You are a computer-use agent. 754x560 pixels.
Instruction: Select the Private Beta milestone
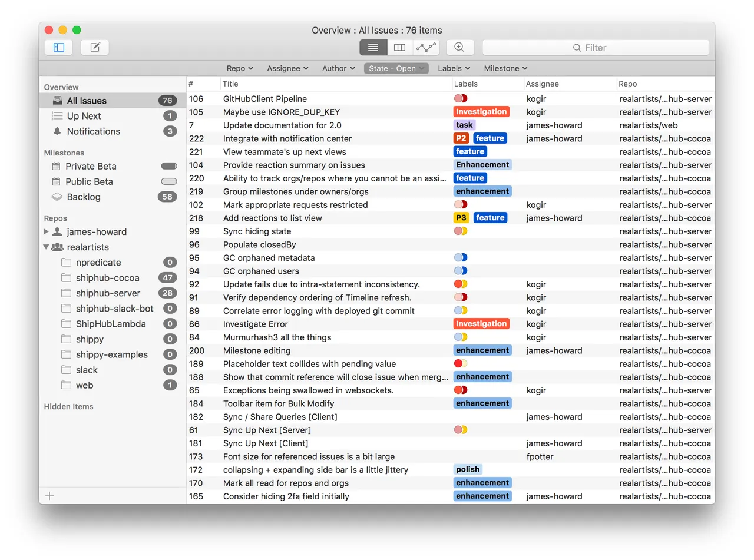113,166
